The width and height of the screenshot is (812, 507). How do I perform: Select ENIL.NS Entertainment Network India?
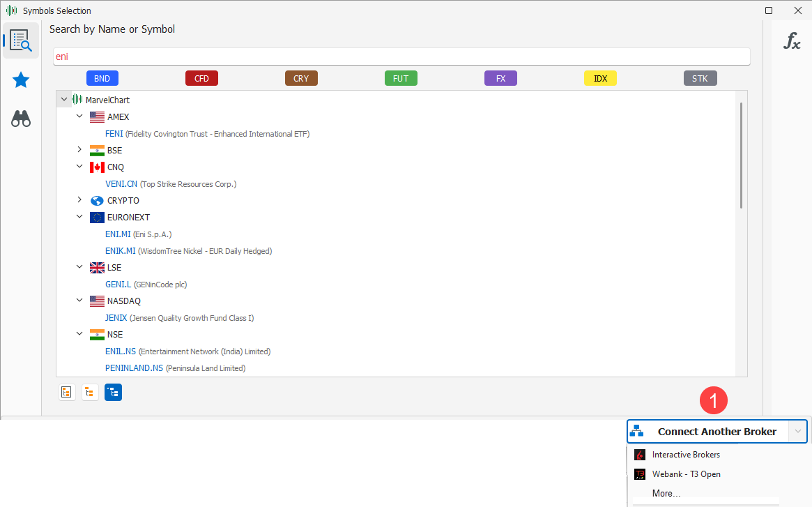pos(188,351)
